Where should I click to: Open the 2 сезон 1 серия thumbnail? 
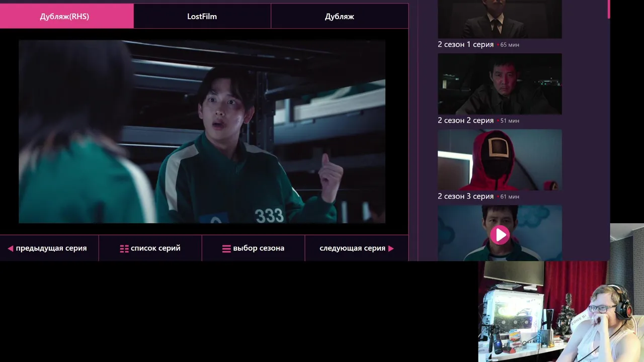[500, 19]
